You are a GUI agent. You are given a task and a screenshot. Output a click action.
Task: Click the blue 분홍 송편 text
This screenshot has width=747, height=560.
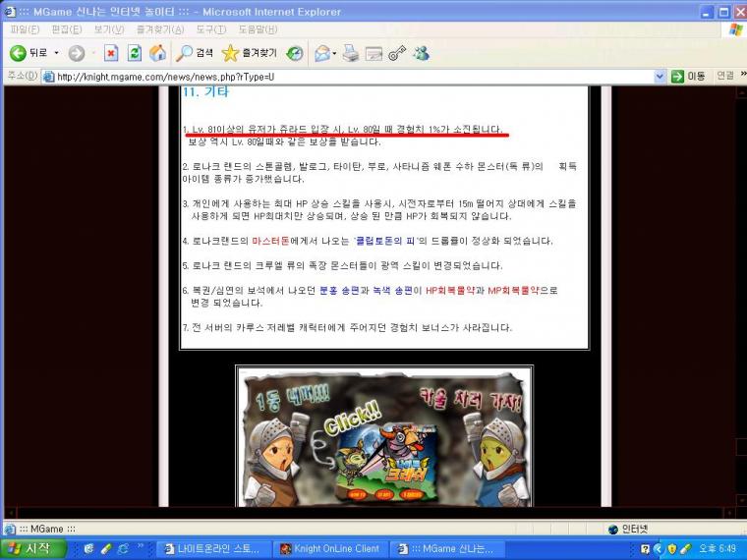pos(339,291)
